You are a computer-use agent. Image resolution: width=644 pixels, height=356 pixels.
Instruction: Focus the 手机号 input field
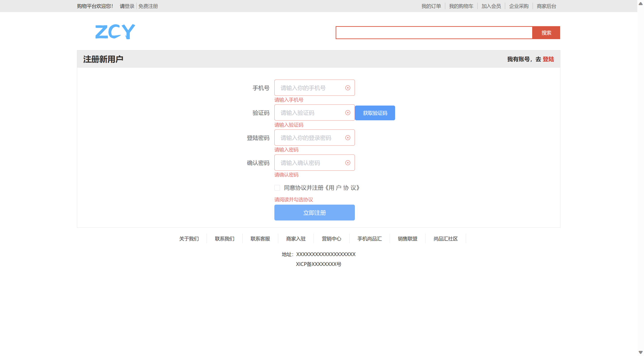[314, 88]
